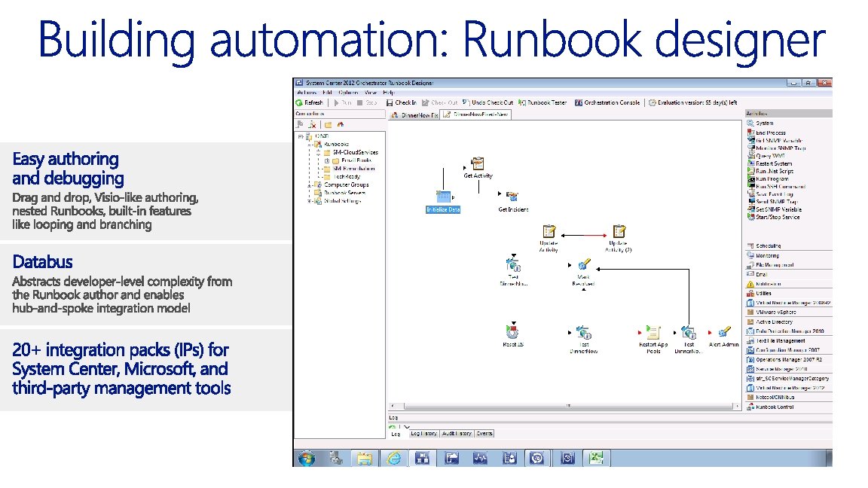Click the new folder icon in Connections pane
The image size is (868, 488).
[x=328, y=125]
